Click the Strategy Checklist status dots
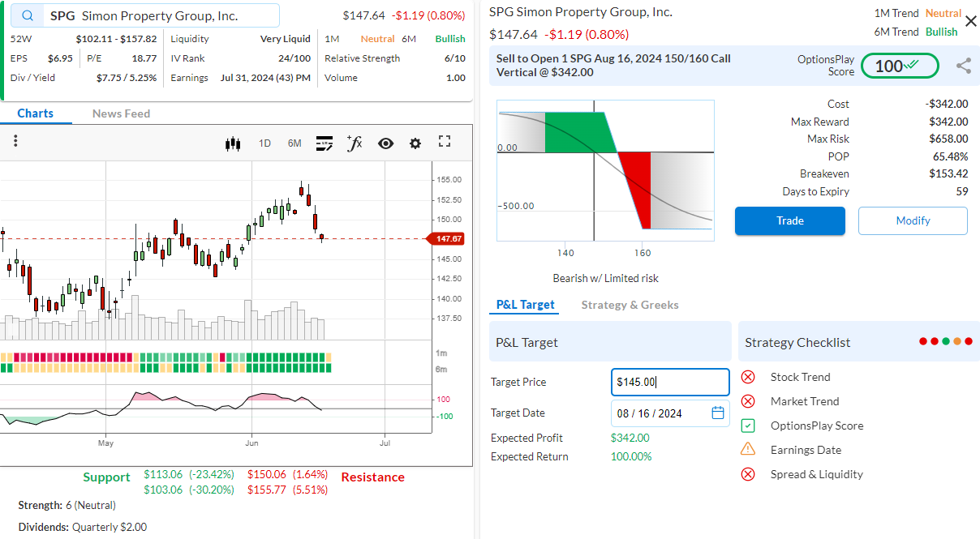The width and height of the screenshot is (980, 539). point(945,342)
